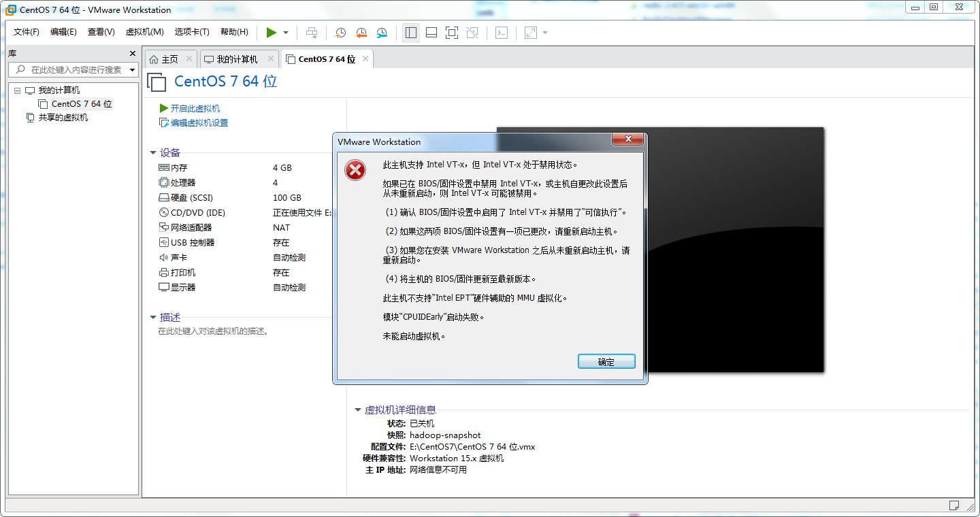Toggle the thumbnail bar icon

coord(431,32)
